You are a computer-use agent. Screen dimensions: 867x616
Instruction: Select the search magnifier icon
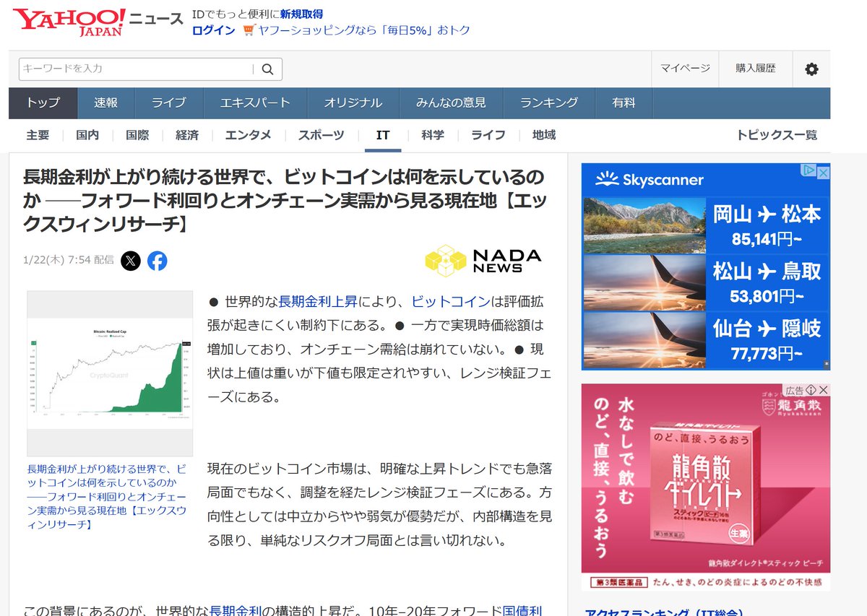(x=267, y=68)
